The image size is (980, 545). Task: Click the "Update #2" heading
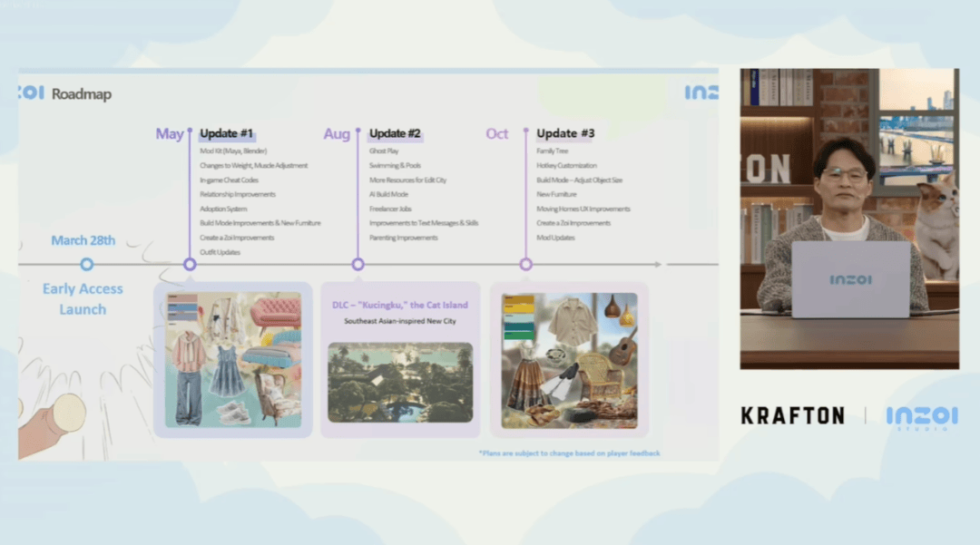395,133
